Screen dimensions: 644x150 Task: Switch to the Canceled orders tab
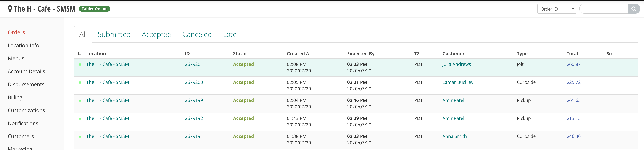pyautogui.click(x=197, y=34)
